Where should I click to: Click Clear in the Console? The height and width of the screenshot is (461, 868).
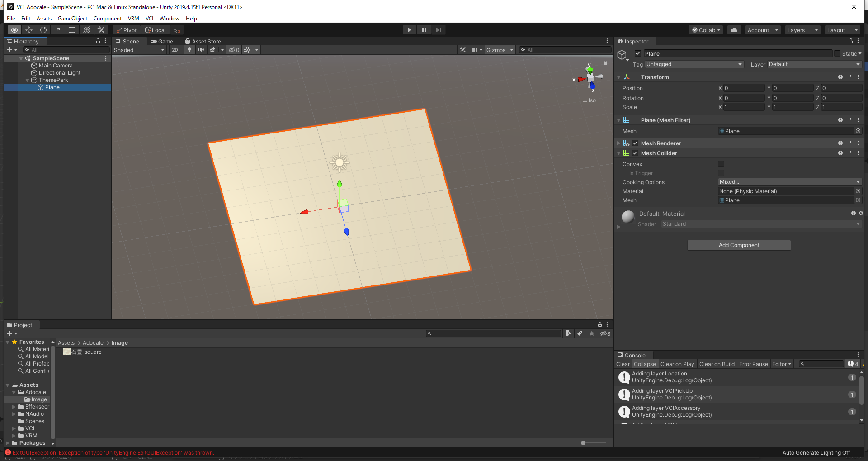[x=623, y=364]
